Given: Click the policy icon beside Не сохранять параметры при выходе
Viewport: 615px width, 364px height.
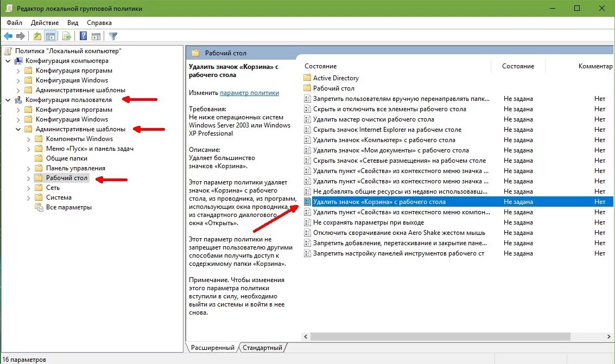Looking at the screenshot, I should point(307,222).
